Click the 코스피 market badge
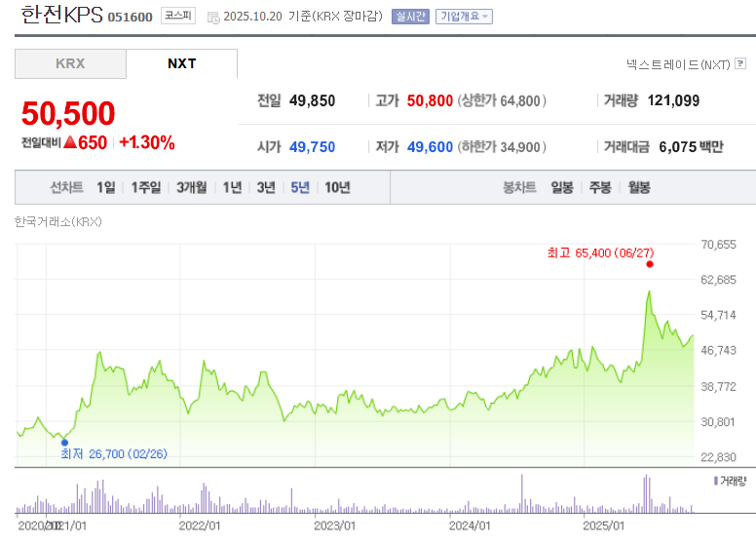The height and width of the screenshot is (544, 756). 178,16
